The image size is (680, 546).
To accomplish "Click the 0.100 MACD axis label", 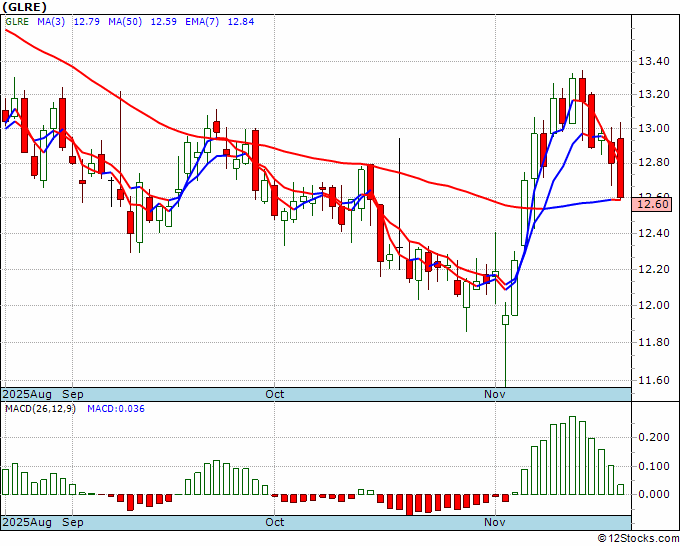I will 654,467.
